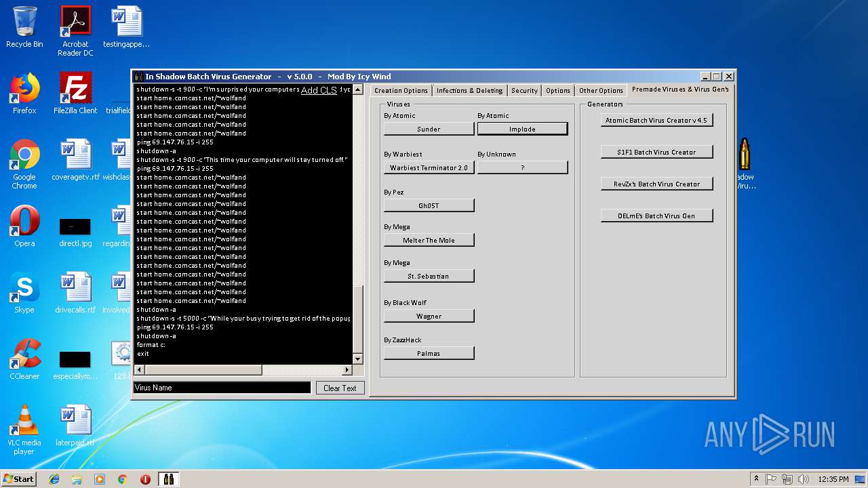Click Melter The Mole button

429,240
